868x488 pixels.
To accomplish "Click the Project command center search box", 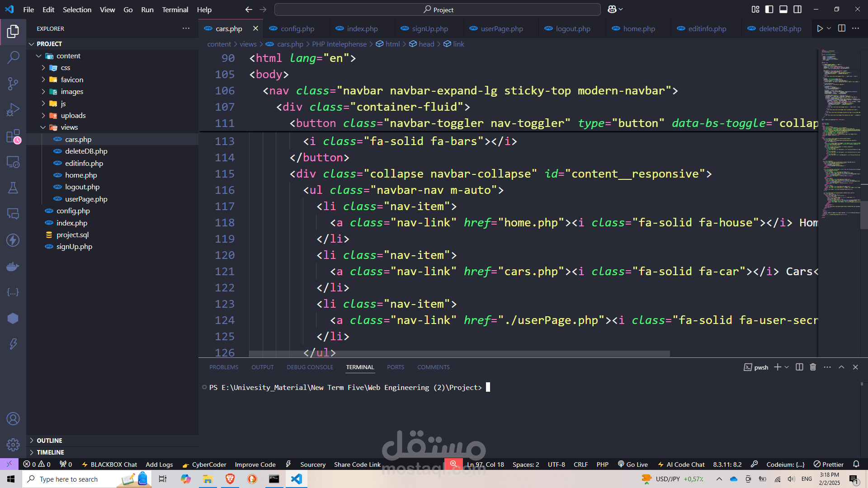I will click(x=438, y=9).
